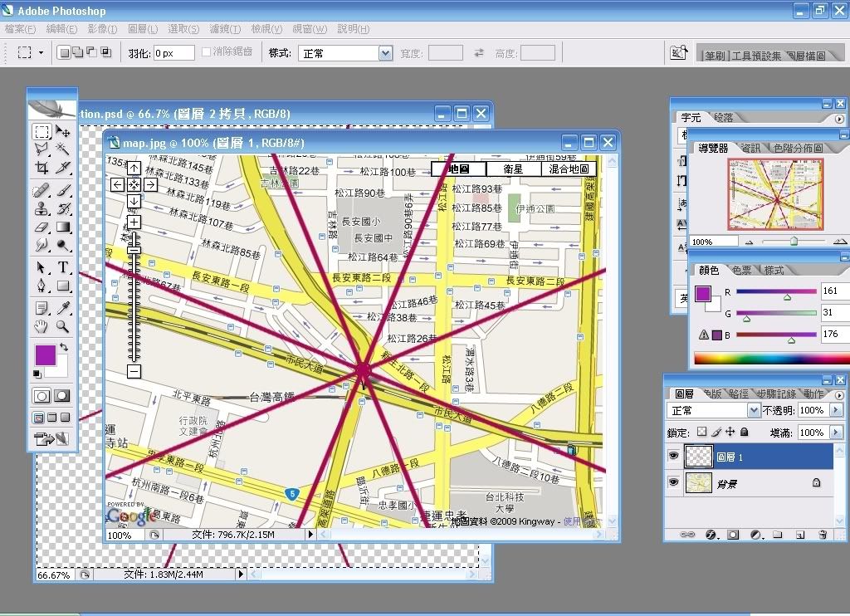Select the Magic Wand tool

point(63,149)
